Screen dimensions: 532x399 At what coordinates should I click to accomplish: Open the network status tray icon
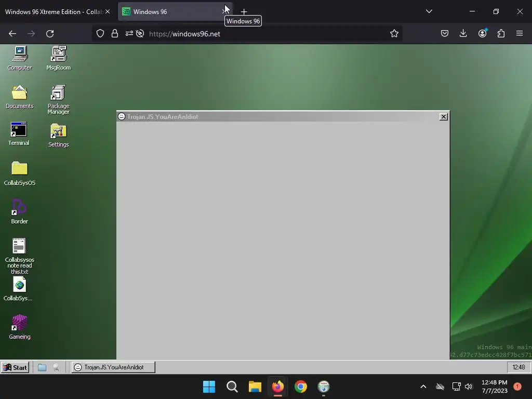(456, 387)
